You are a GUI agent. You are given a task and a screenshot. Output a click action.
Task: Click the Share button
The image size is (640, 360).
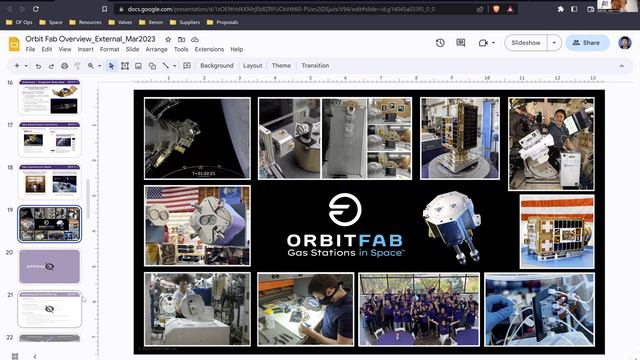(586, 43)
